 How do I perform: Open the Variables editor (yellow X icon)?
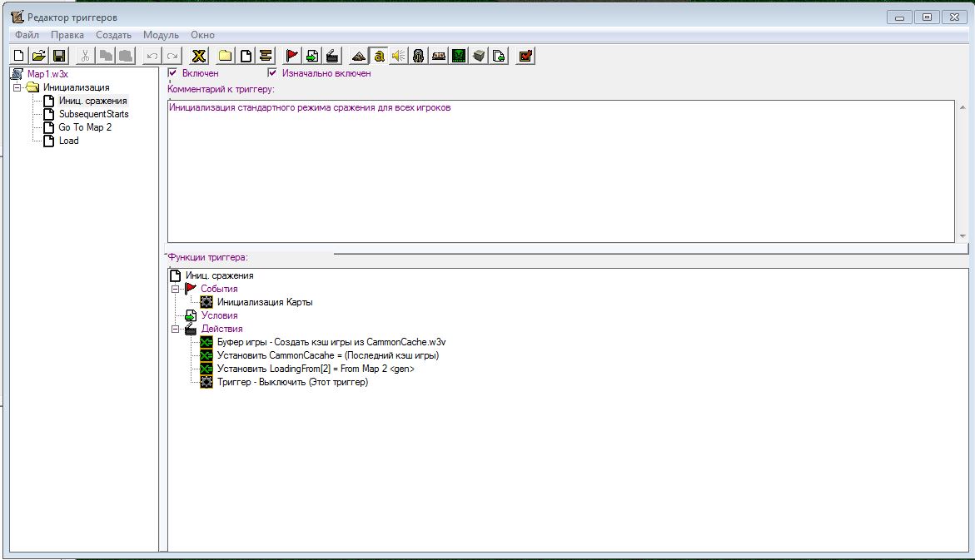click(198, 56)
